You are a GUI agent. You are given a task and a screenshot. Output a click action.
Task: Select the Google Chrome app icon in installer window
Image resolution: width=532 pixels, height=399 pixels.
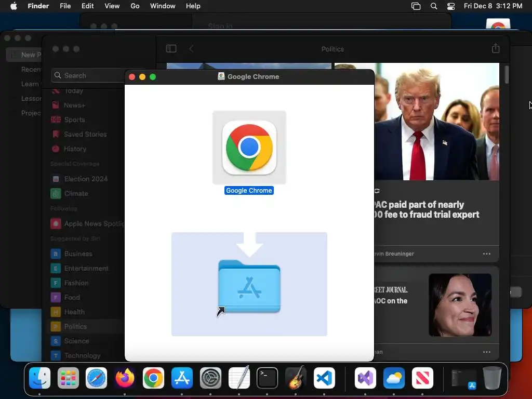click(x=249, y=148)
